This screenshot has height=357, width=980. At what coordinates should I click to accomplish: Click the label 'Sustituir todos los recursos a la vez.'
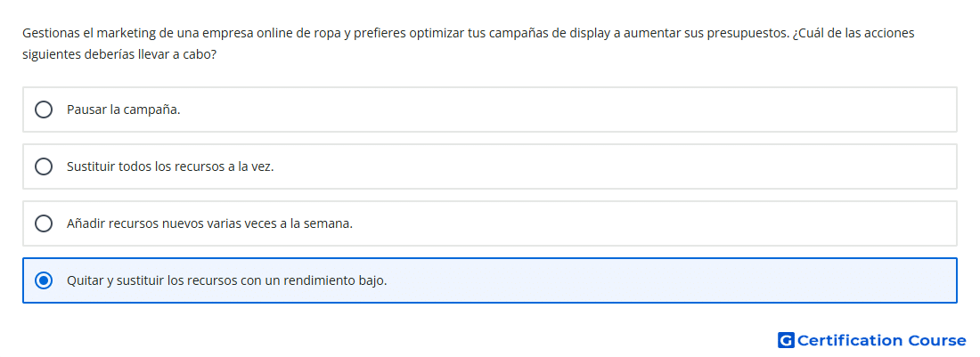pos(170,167)
